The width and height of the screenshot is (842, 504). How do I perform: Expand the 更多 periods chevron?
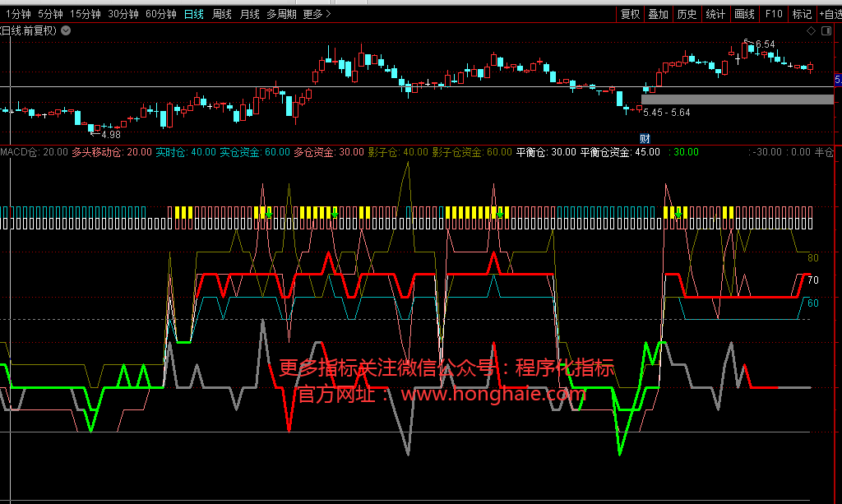tap(317, 14)
